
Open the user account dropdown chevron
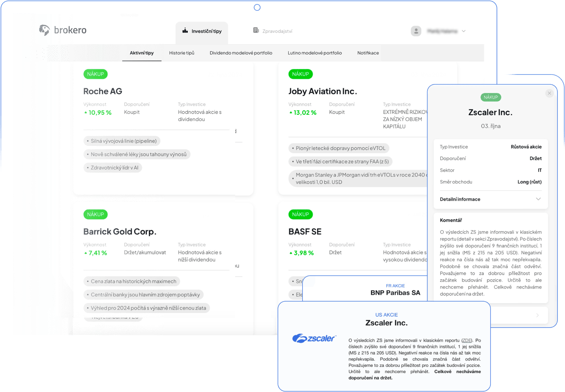464,31
